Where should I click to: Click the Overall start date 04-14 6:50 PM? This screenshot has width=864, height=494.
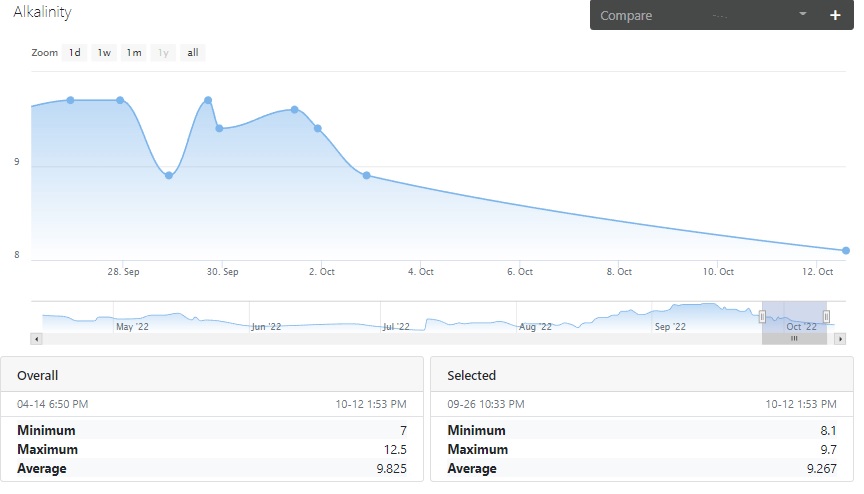pyautogui.click(x=52, y=404)
